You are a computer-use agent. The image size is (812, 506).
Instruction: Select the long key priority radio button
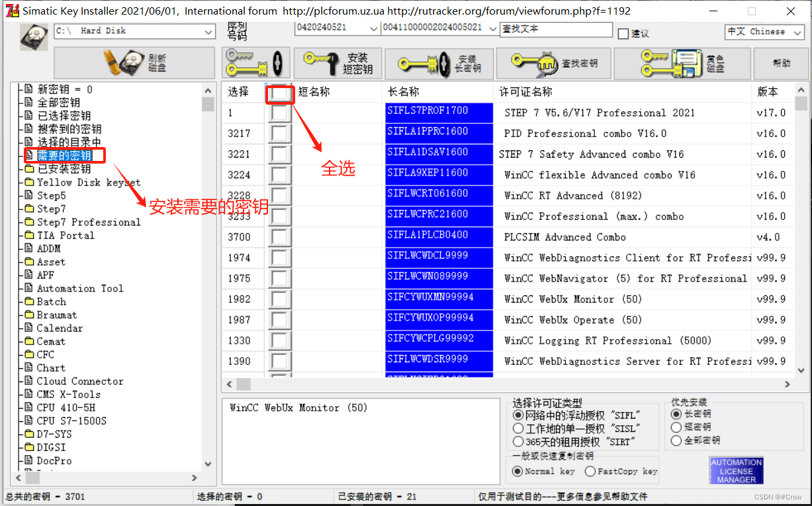pyautogui.click(x=676, y=414)
